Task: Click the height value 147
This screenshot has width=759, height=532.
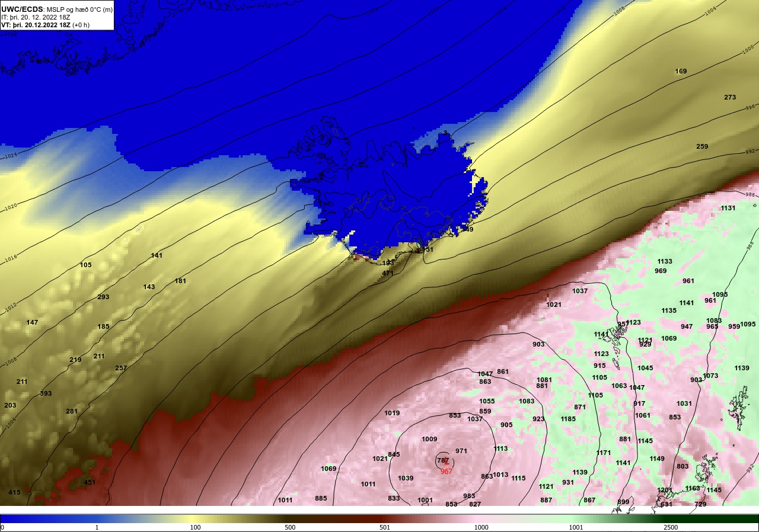Action: [x=32, y=322]
